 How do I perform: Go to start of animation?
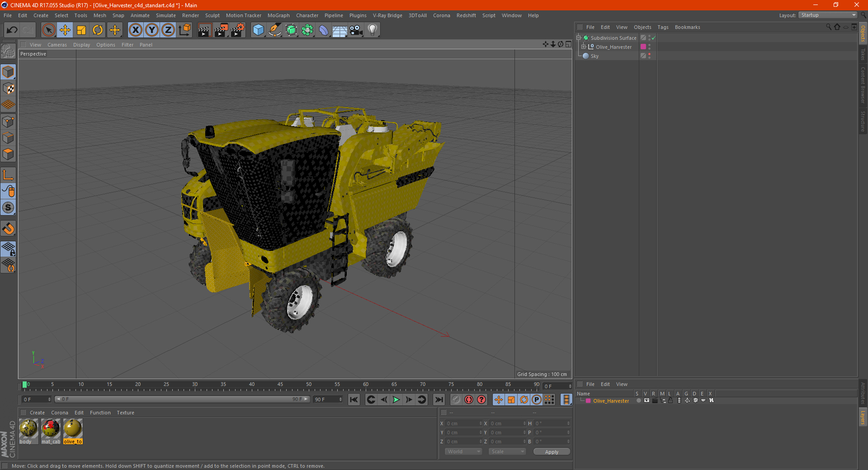[354, 399]
